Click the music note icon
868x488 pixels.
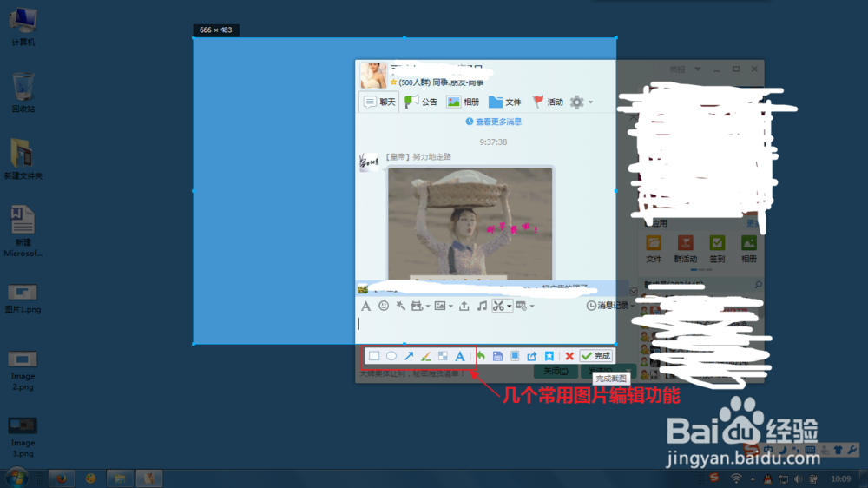[482, 306]
